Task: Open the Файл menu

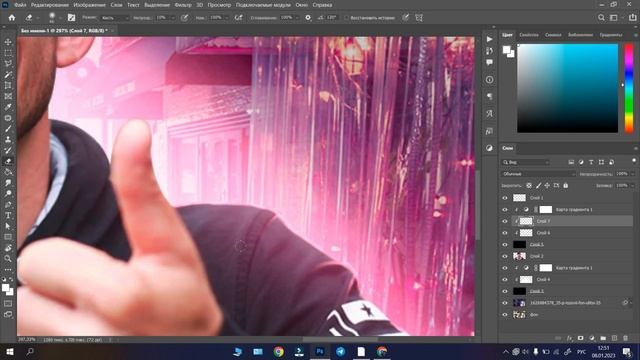Action: (20, 5)
